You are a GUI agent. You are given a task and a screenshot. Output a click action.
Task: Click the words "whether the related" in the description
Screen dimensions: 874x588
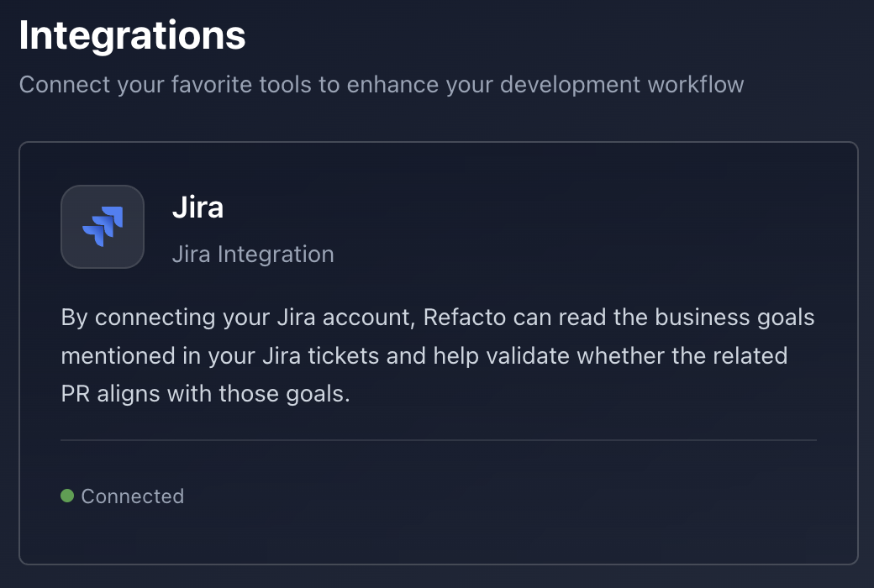pyautogui.click(x=681, y=355)
